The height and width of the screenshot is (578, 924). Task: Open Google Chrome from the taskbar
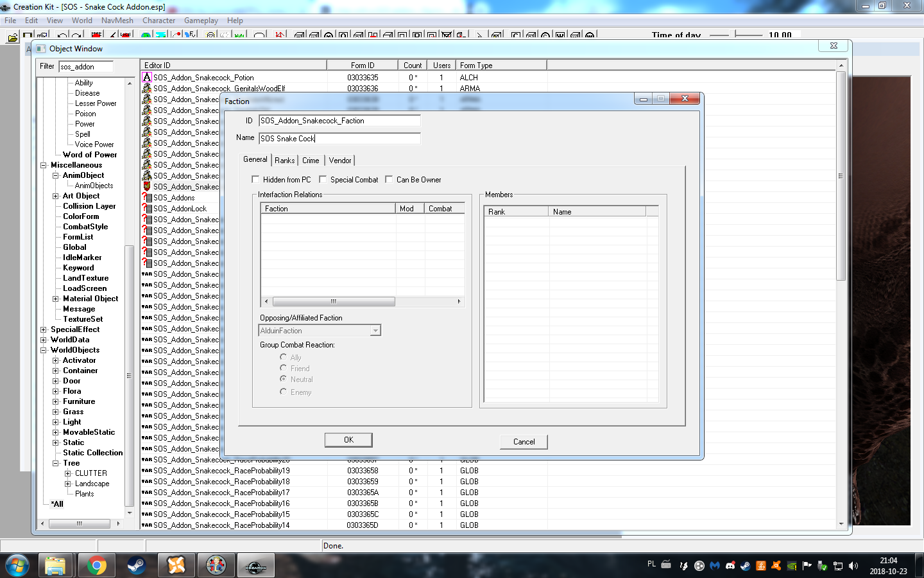coord(97,566)
